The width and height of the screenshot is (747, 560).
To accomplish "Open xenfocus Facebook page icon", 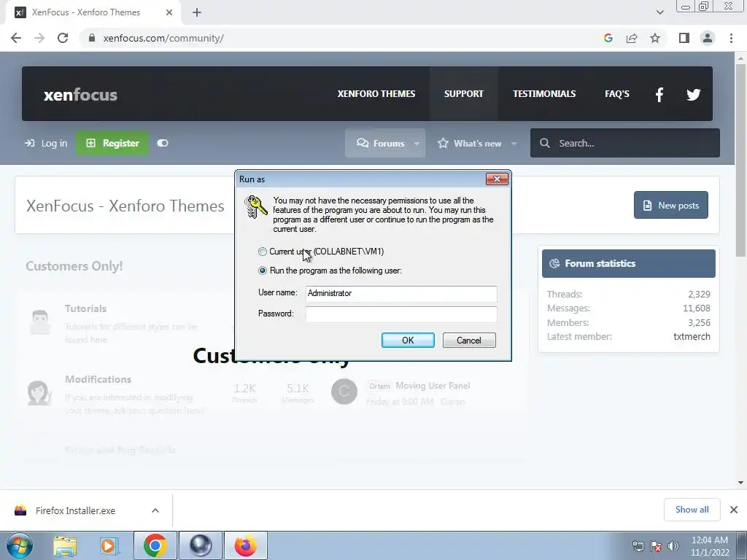I will [x=659, y=94].
